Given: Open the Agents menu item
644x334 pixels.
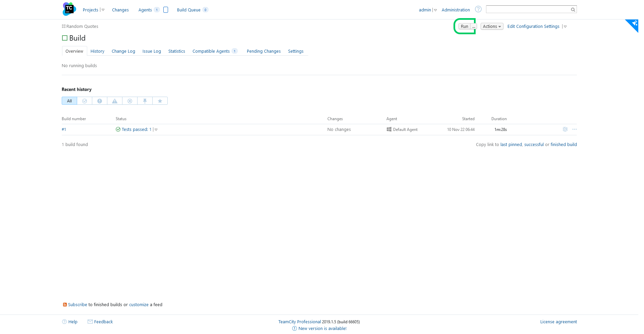Looking at the screenshot, I should 145,10.
